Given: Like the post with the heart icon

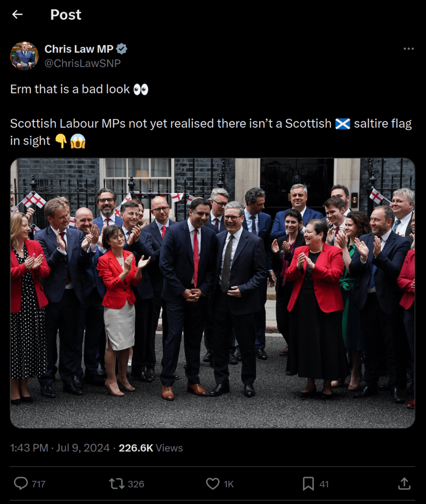Looking at the screenshot, I should coord(213,484).
